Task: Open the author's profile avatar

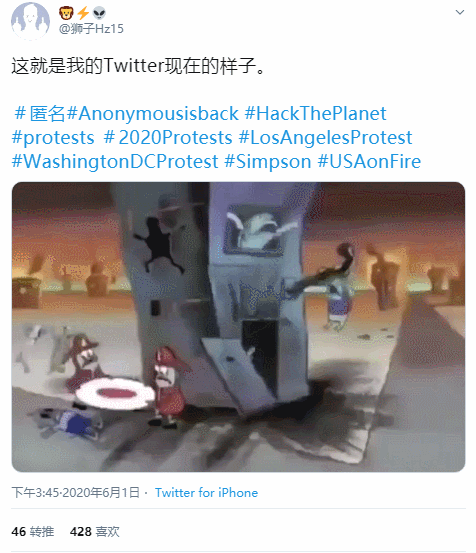Action: [30, 21]
